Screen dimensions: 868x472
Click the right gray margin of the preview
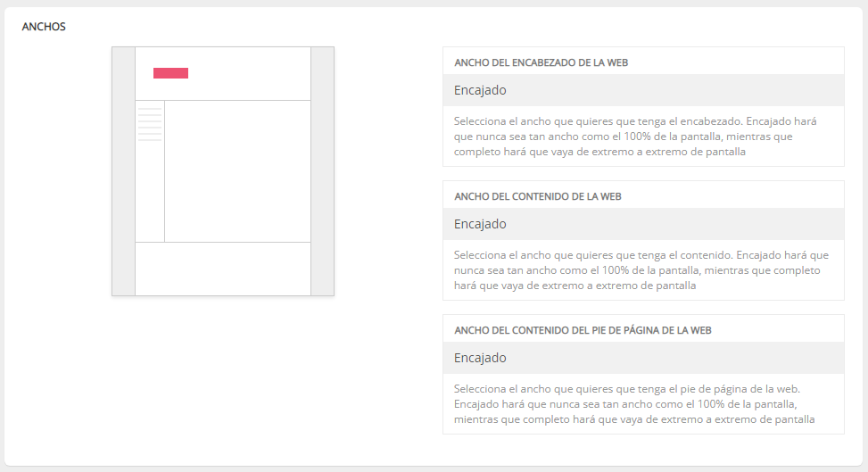[322, 170]
